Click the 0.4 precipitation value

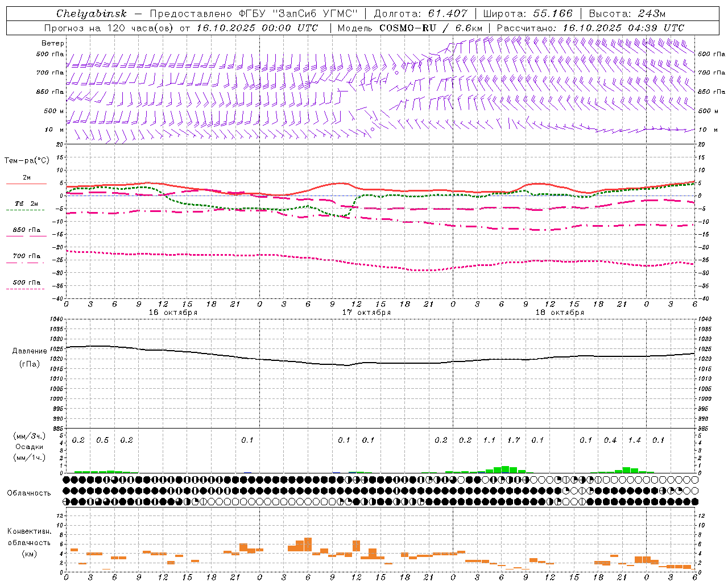click(x=610, y=440)
